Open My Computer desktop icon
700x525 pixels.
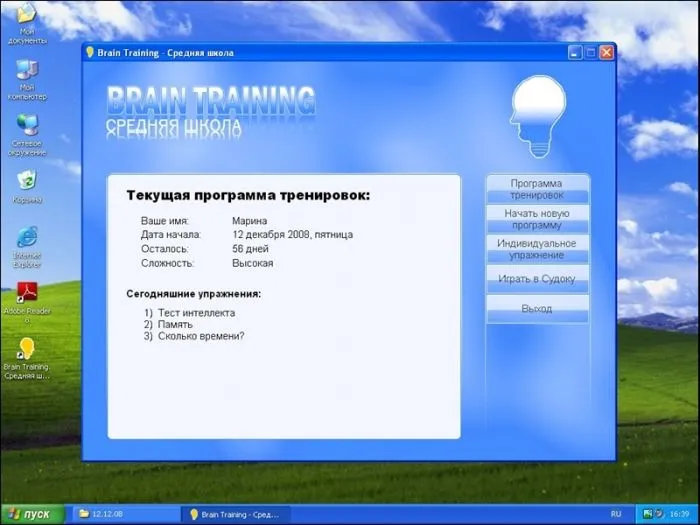click(27, 79)
